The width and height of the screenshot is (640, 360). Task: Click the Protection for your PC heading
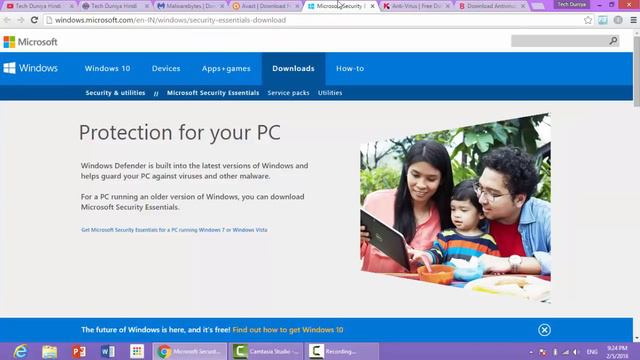click(180, 133)
